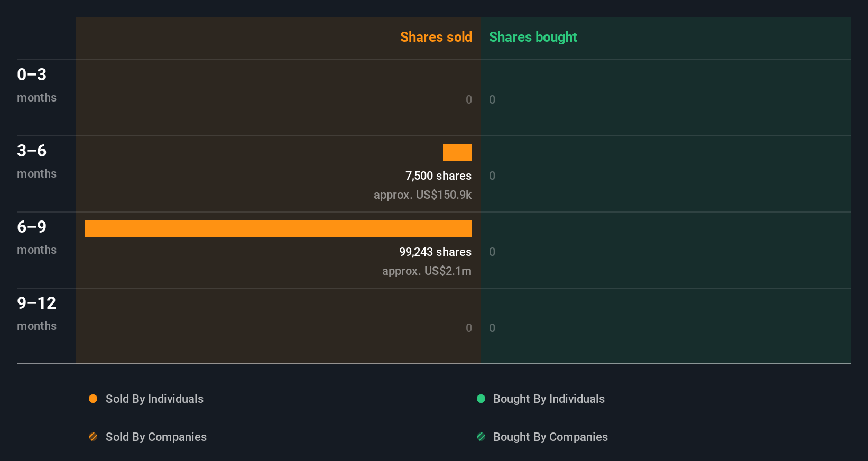Click the shares sold 0 in 9–12 months row

[469, 328]
